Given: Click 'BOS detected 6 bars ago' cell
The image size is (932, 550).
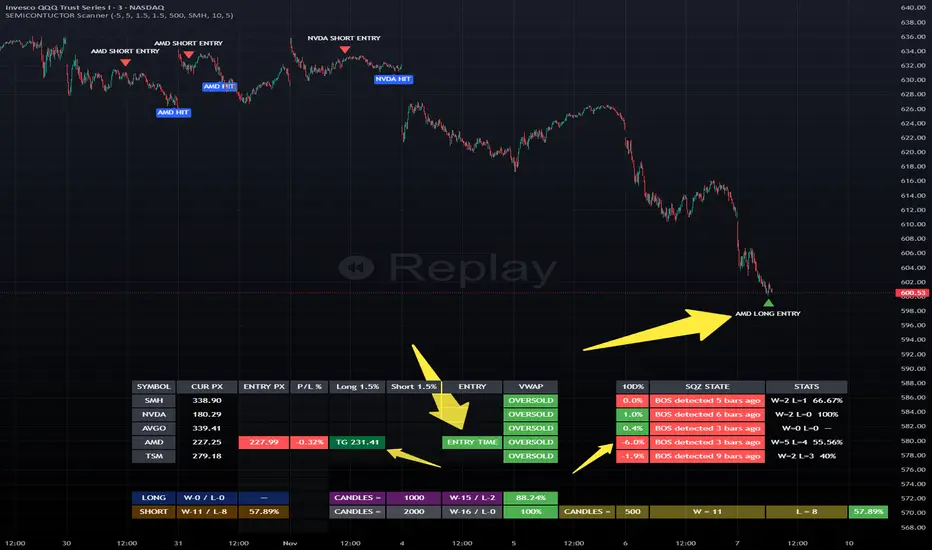Looking at the screenshot, I should pos(707,414).
